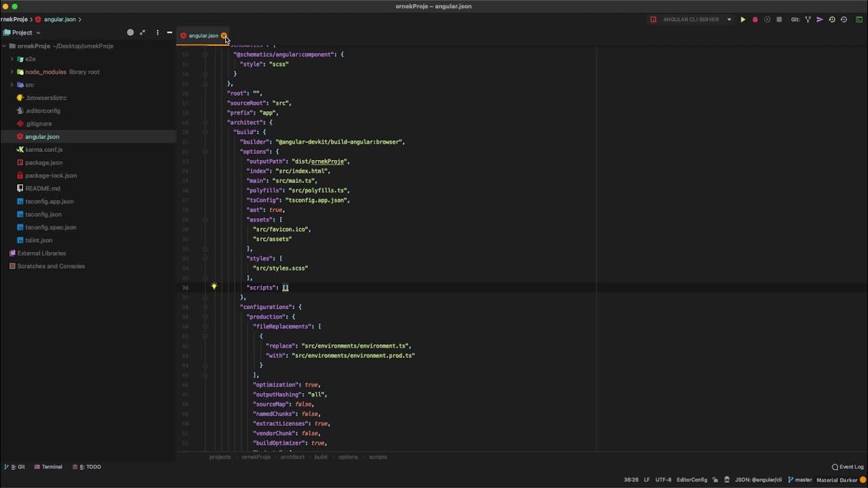Click the Git rollback icon
This screenshot has width=868, height=488.
click(x=844, y=20)
